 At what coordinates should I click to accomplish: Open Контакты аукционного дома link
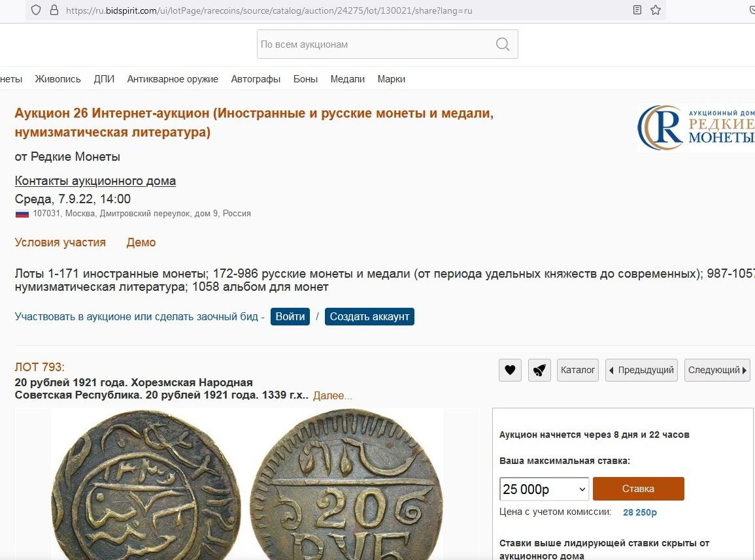click(x=95, y=181)
